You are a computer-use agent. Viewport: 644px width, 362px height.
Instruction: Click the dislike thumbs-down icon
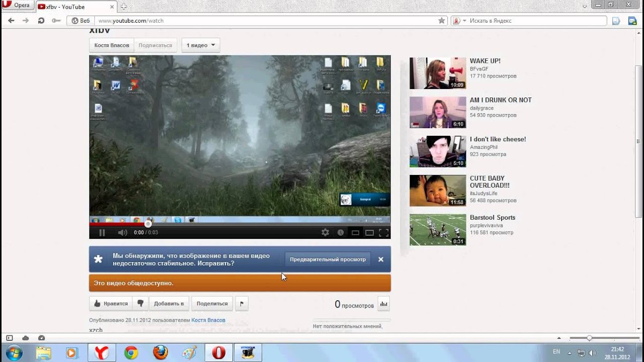[140, 304]
